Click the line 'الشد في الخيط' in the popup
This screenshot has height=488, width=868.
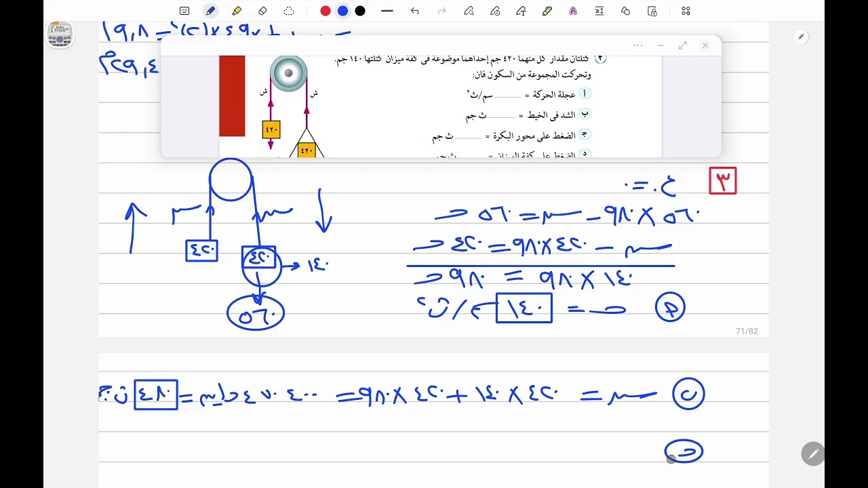tap(528, 116)
